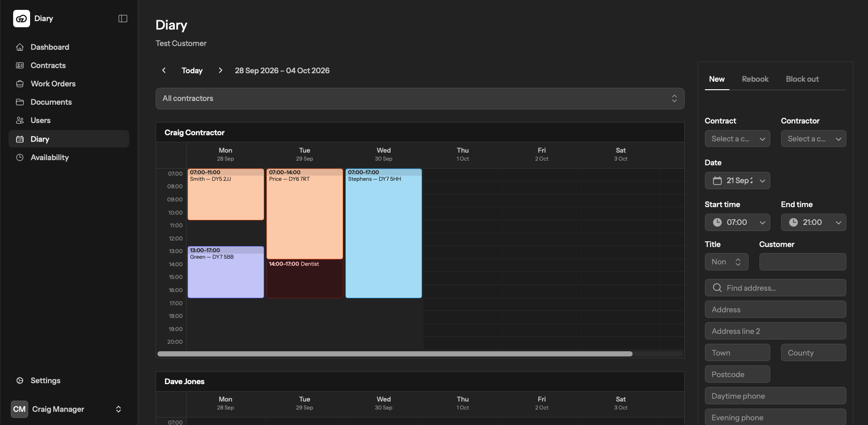Screen dimensions: 868x425
Task: Switch to the New booking tab
Action: click(x=717, y=79)
